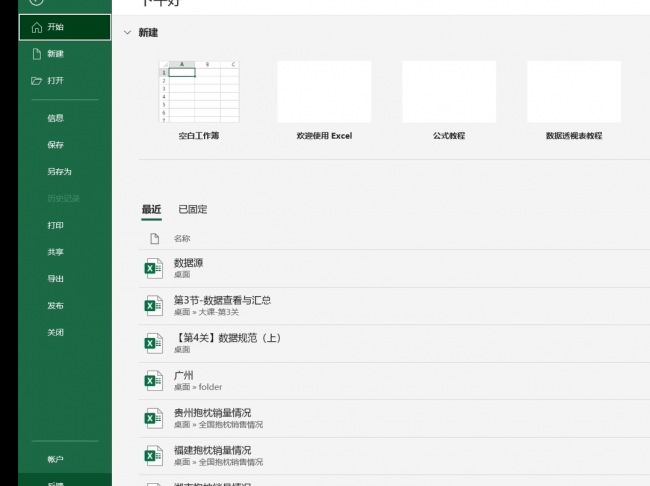Click the Excel icon for 广州

pyautogui.click(x=153, y=381)
